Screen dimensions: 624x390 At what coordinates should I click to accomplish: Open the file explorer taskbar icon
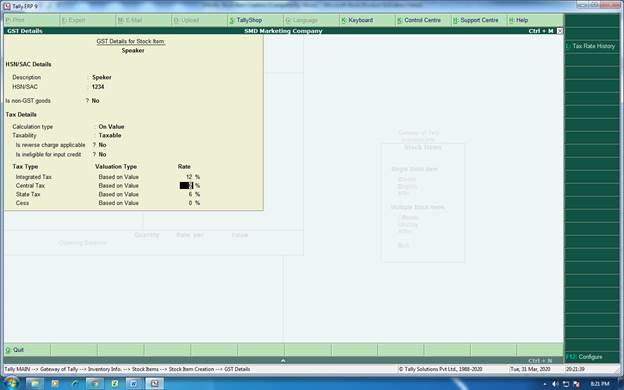pyautogui.click(x=35, y=384)
